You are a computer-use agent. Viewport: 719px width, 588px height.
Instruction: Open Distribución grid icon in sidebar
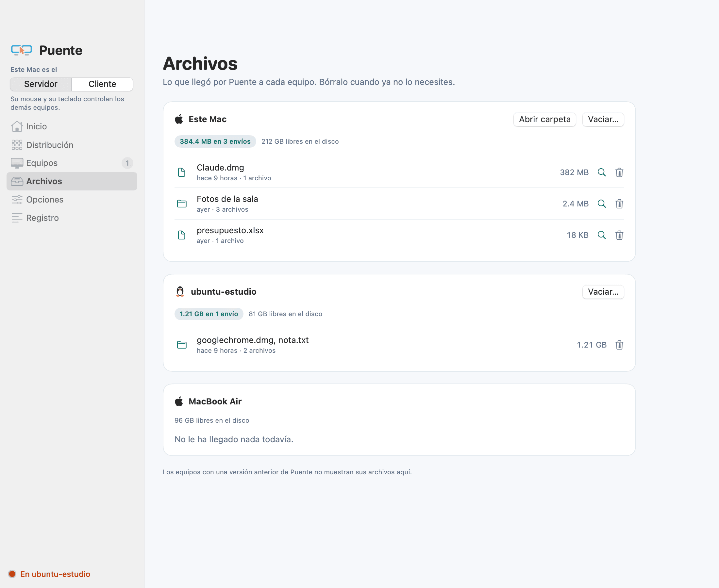click(x=17, y=145)
